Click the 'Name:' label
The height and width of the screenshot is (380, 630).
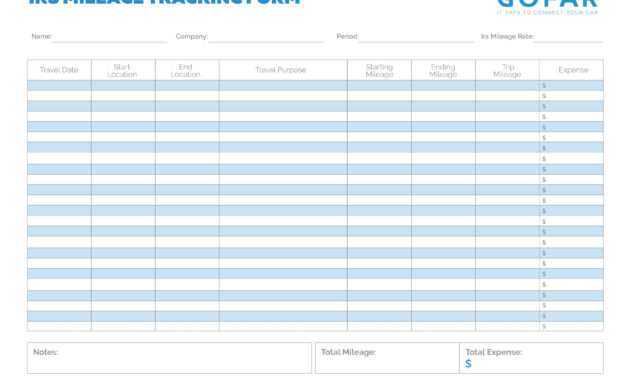pyautogui.click(x=42, y=37)
